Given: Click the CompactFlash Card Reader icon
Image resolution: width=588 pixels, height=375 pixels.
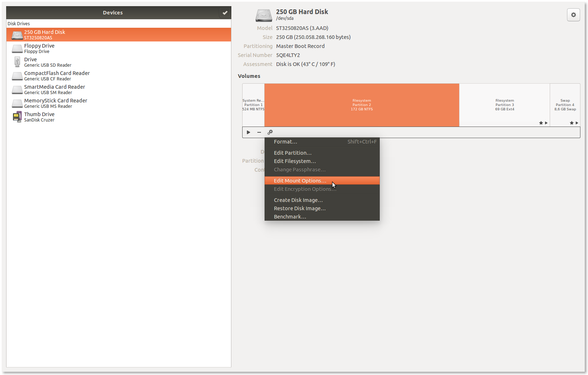Looking at the screenshot, I should tap(17, 76).
